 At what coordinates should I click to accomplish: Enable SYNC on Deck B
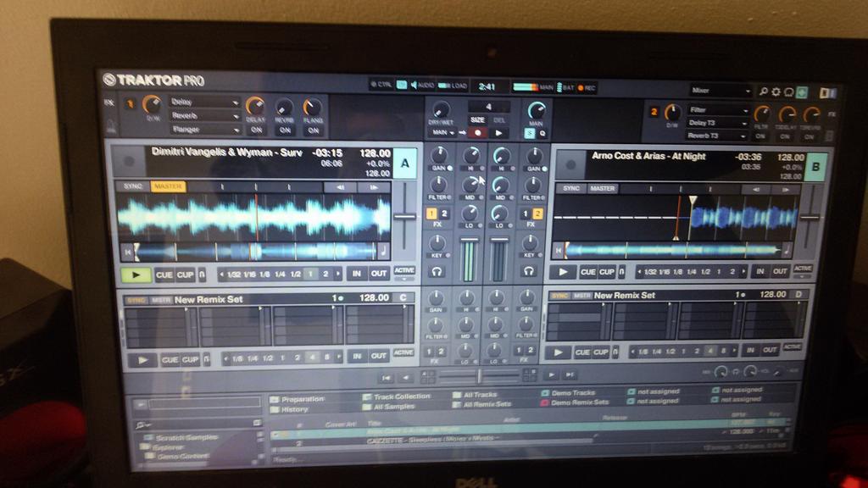570,188
